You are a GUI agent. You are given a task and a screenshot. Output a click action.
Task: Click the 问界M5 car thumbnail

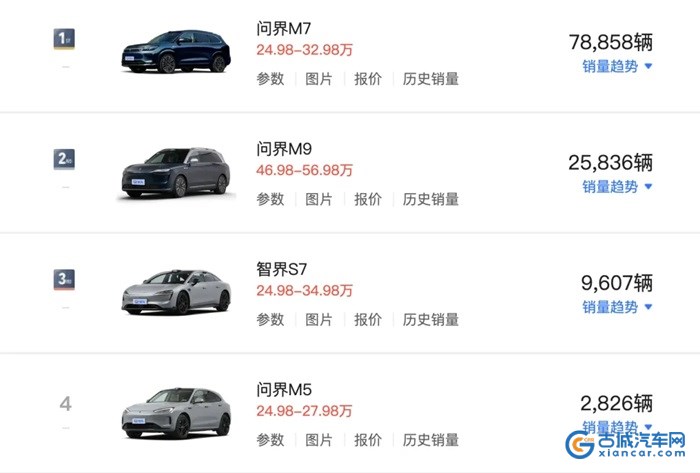click(x=176, y=411)
